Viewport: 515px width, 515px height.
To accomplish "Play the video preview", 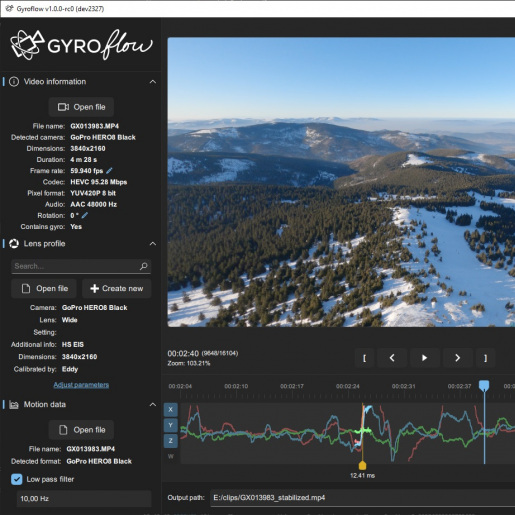I will coord(424,358).
